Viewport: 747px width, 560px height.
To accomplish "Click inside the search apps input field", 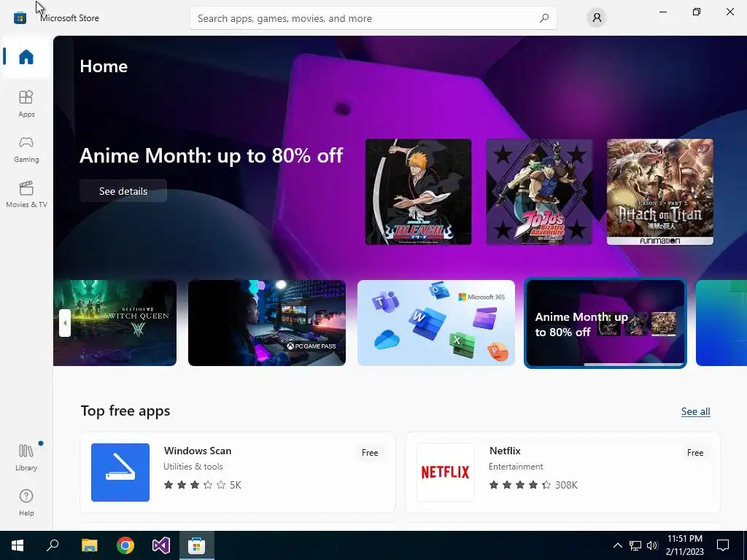I will click(x=373, y=18).
